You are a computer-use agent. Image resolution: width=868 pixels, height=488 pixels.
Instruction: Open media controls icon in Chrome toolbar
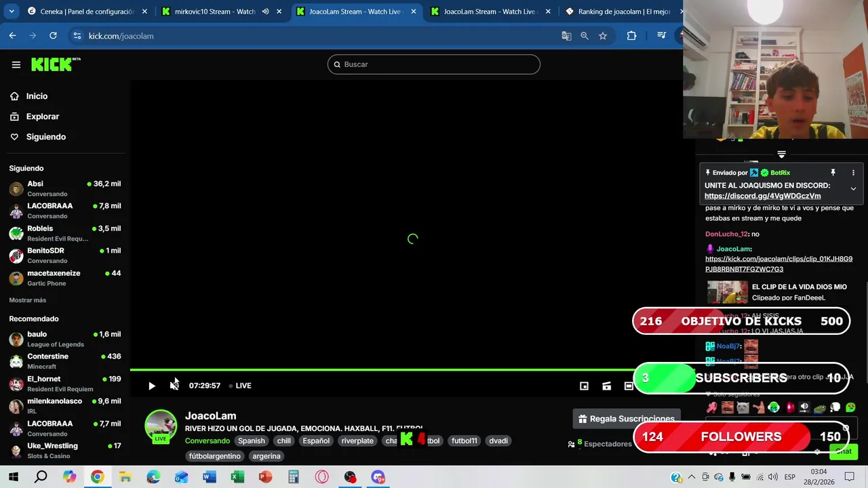click(661, 36)
